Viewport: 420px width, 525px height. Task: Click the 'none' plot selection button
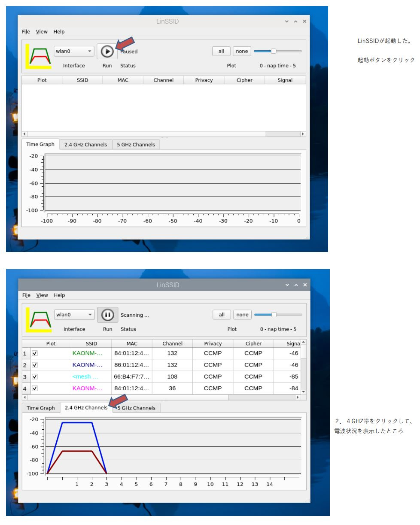242,51
